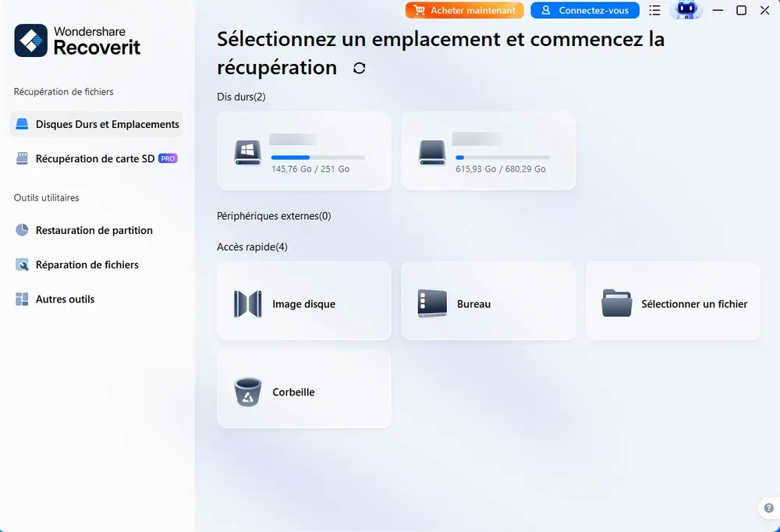Screen dimensions: 780x532
Task: Click the pie chart icon for Restauration de partition
Action: pos(22,230)
